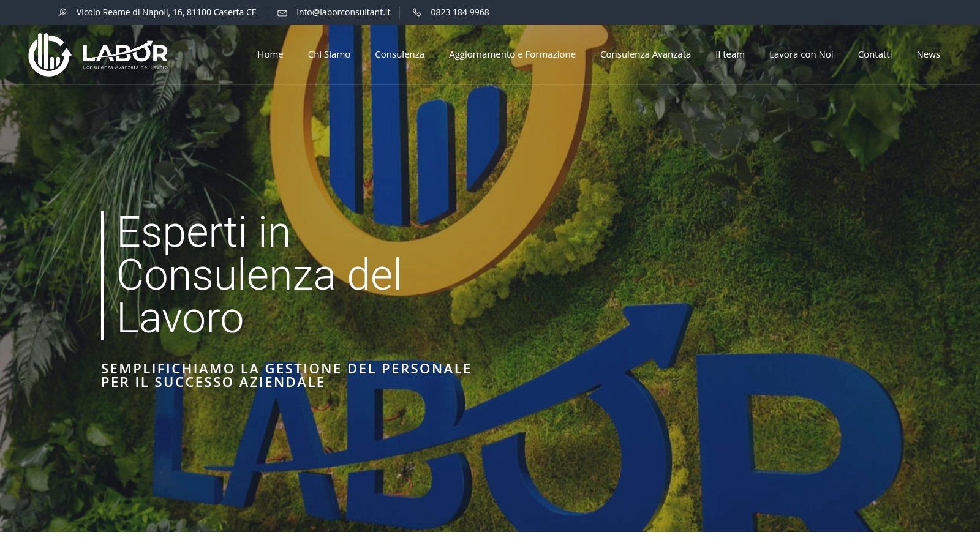The height and width of the screenshot is (551, 980).
Task: Click the envelope email icon
Action: [282, 13]
